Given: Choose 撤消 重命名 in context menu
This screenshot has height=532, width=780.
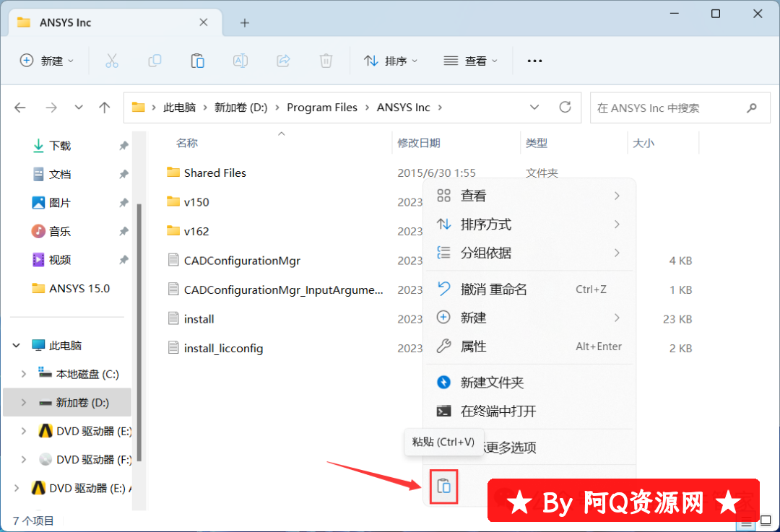Looking at the screenshot, I should click(x=529, y=289).
